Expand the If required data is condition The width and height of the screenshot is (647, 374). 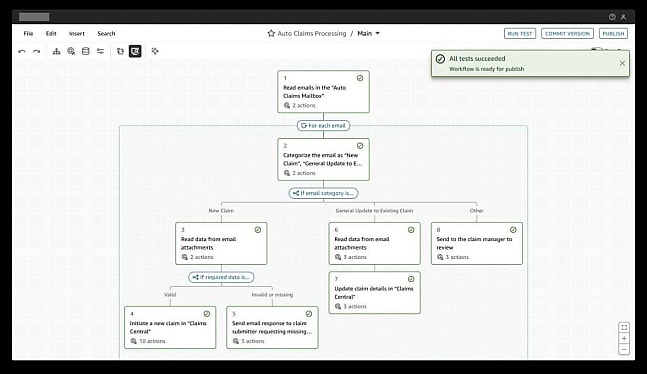221,277
